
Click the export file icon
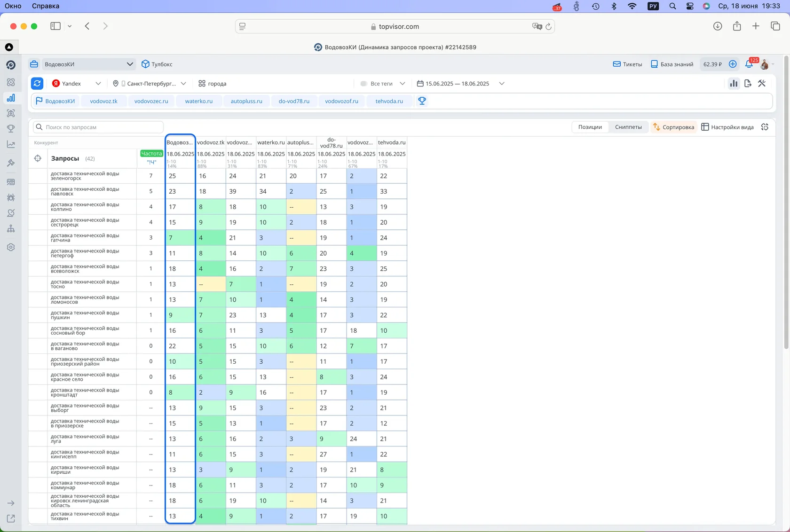pyautogui.click(x=748, y=84)
